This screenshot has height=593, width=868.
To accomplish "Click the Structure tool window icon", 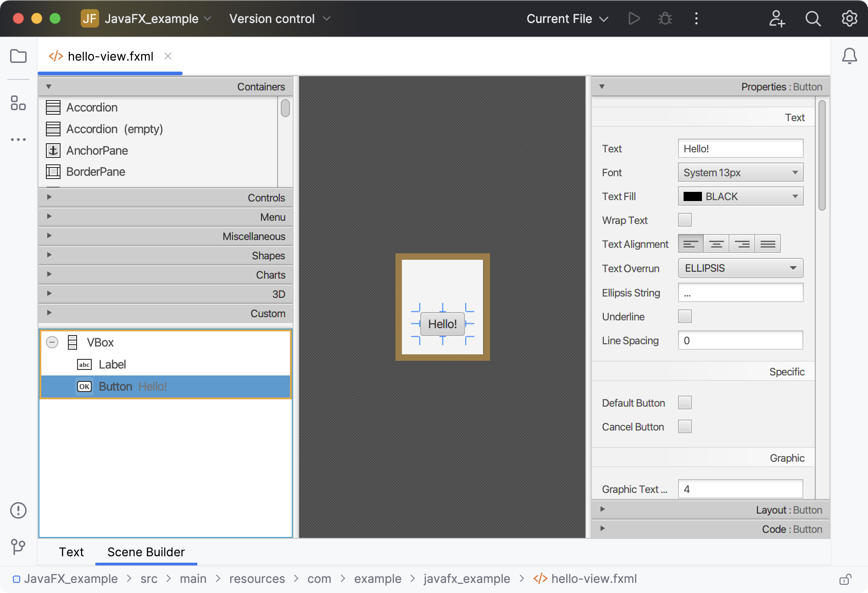I will click(x=18, y=104).
